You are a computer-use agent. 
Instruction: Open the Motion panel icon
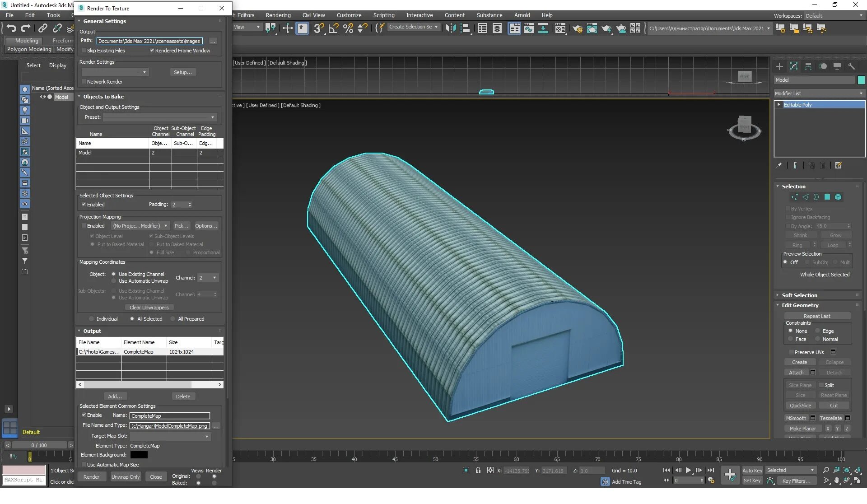(x=823, y=66)
